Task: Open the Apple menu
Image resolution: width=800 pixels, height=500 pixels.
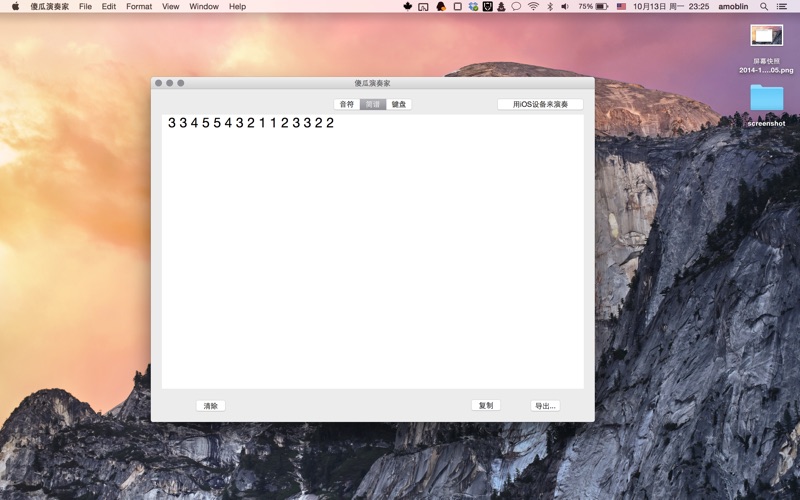Action: [x=15, y=6]
